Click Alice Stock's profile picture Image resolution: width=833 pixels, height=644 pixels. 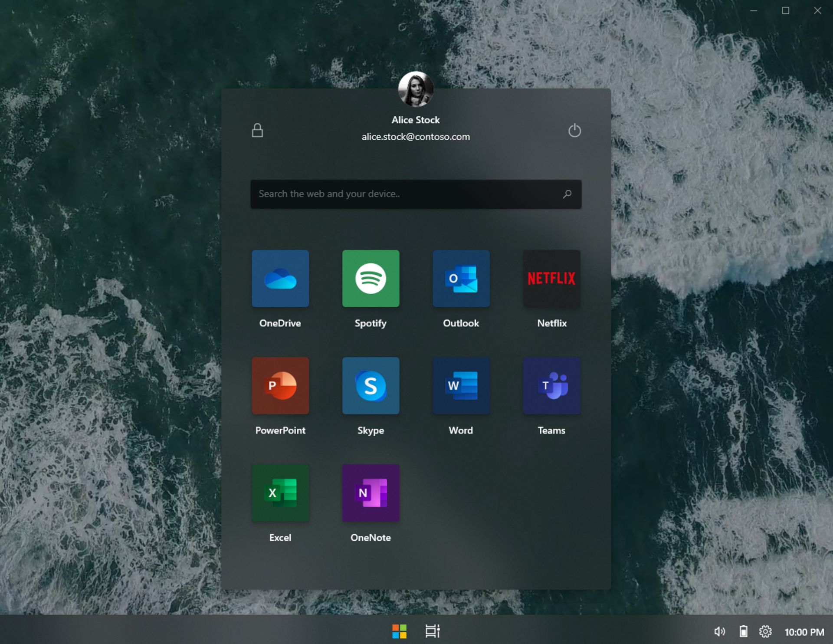416,89
